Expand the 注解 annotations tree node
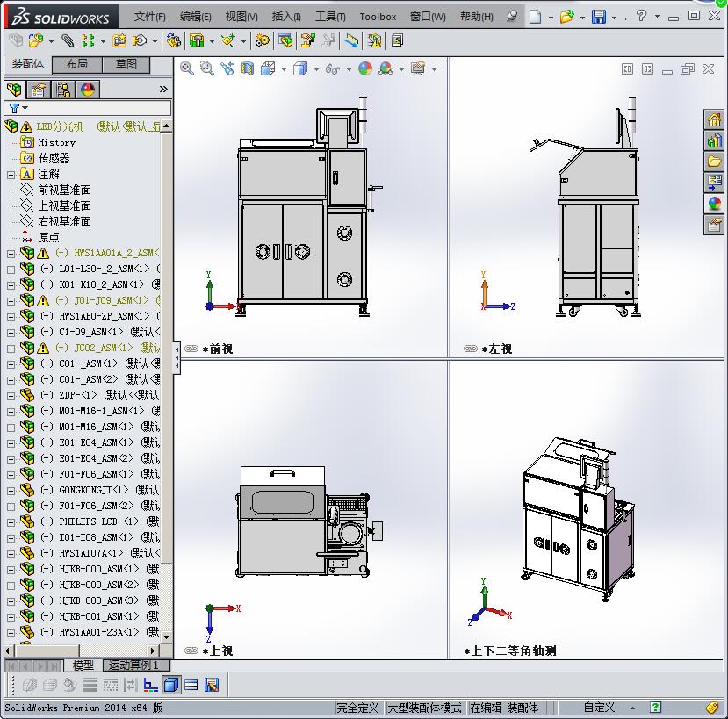 coord(11,175)
